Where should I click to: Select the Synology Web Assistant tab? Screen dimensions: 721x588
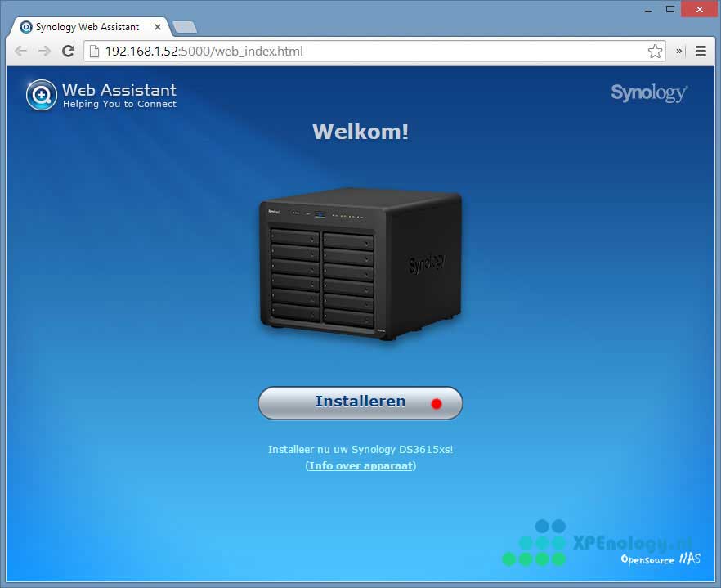click(x=87, y=27)
